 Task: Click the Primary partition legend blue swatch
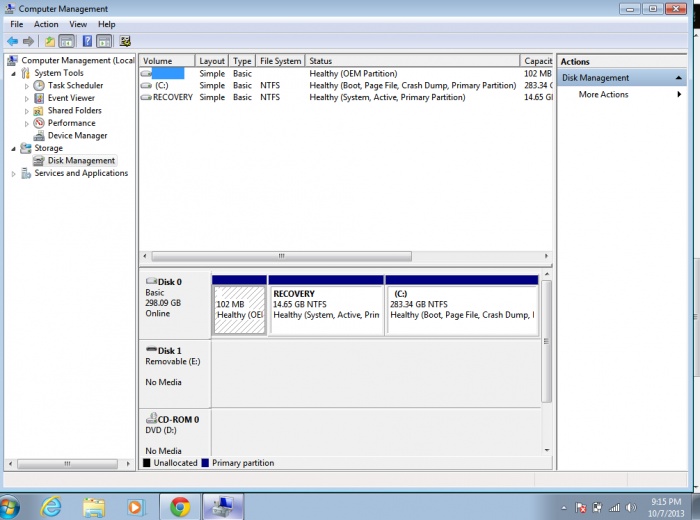[205, 463]
